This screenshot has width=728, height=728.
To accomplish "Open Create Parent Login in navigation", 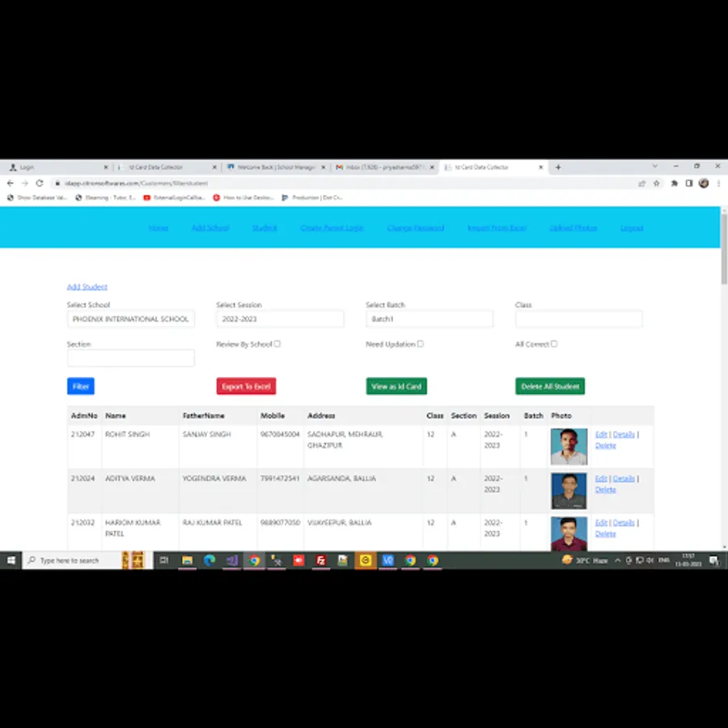I will point(332,228).
